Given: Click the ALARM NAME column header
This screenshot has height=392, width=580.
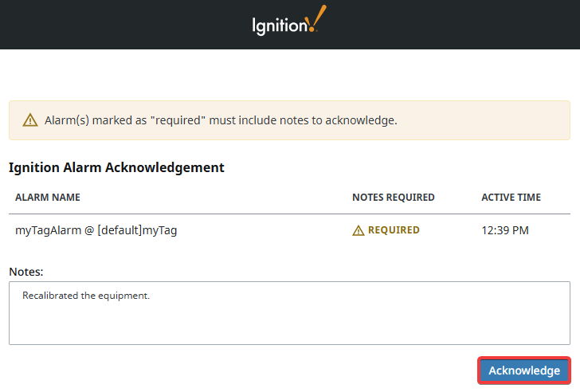Looking at the screenshot, I should (48, 197).
